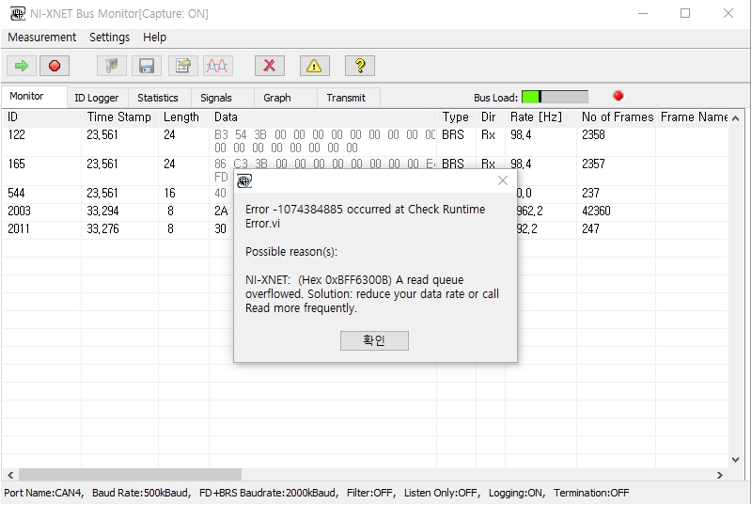Open the Help menu
This screenshot has width=752, height=509.
(154, 37)
